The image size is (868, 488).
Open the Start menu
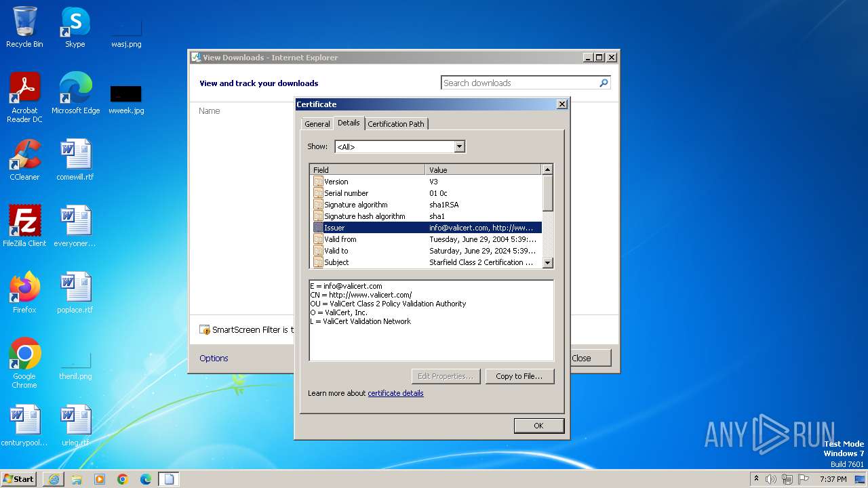pyautogui.click(x=19, y=479)
